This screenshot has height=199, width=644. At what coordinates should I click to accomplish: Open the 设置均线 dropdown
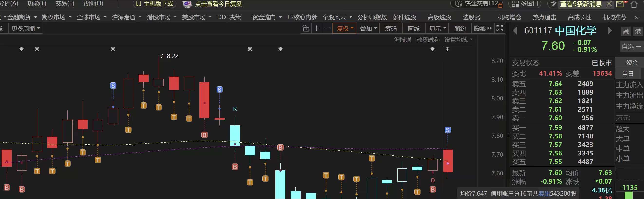458,39
